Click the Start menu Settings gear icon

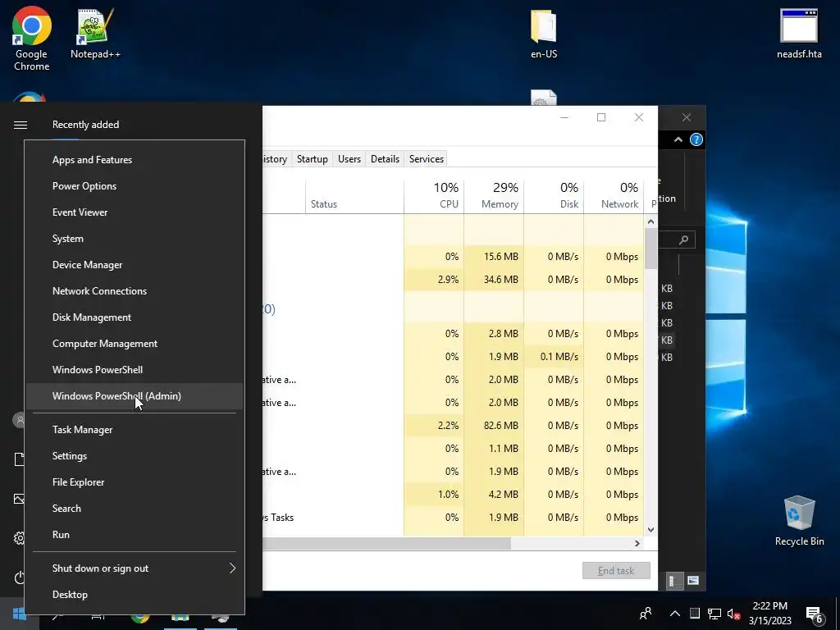pyautogui.click(x=20, y=538)
